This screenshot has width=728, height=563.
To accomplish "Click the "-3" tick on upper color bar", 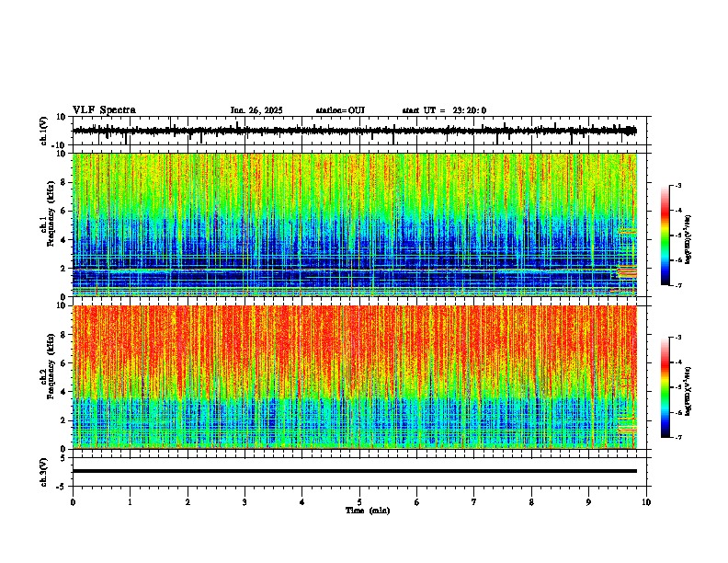I will tap(678, 185).
